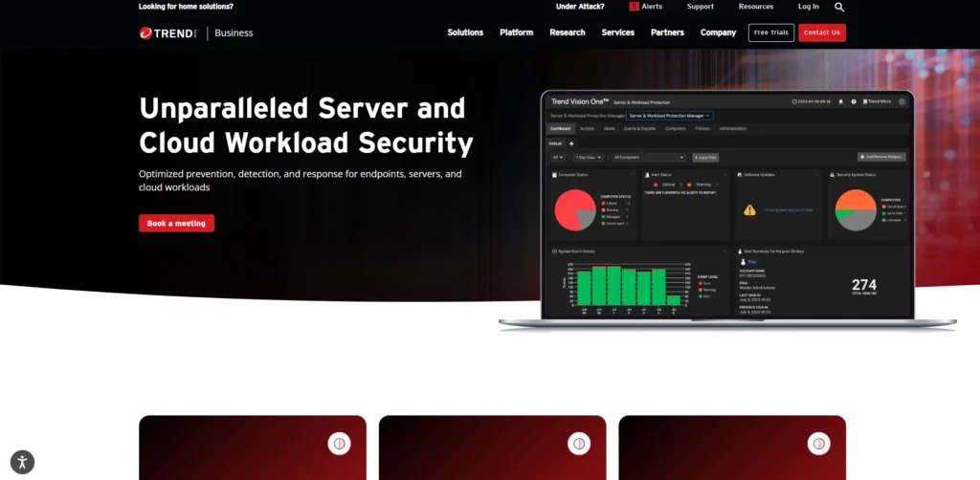Click the Contact Us button
This screenshot has height=480, width=980.
coord(822,33)
